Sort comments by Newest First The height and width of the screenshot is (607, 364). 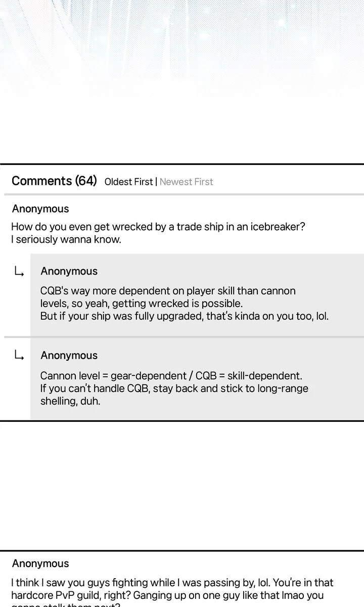(x=186, y=182)
